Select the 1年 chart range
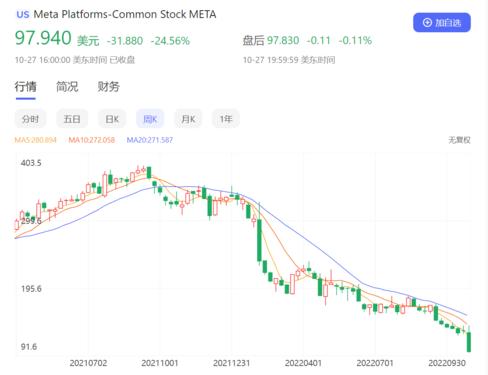 (x=226, y=119)
